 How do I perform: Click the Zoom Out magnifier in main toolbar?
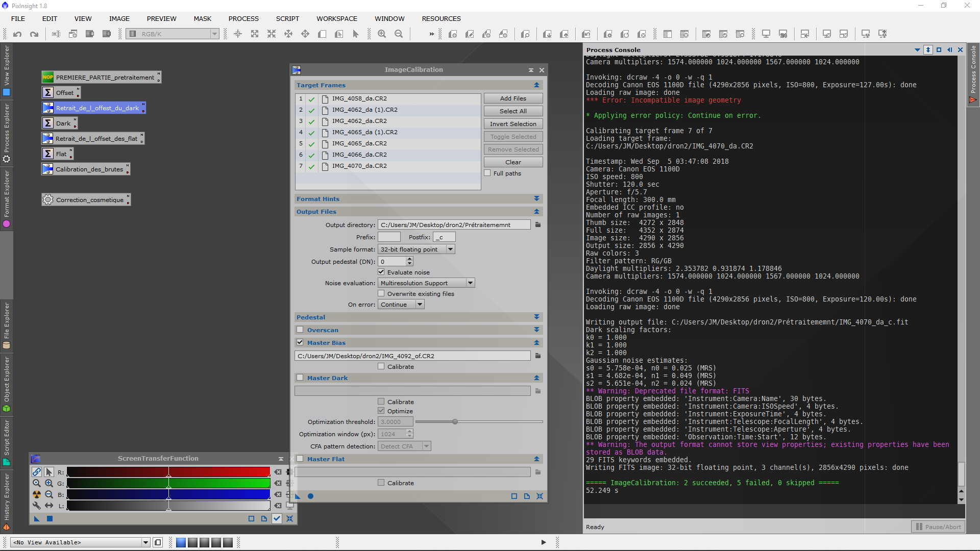[399, 34]
